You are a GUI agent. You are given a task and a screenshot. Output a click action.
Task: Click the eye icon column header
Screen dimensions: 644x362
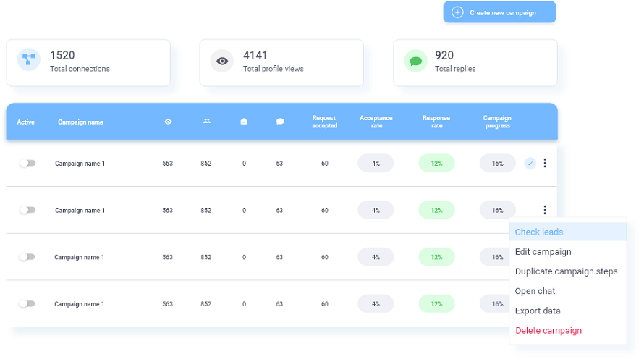(x=168, y=122)
